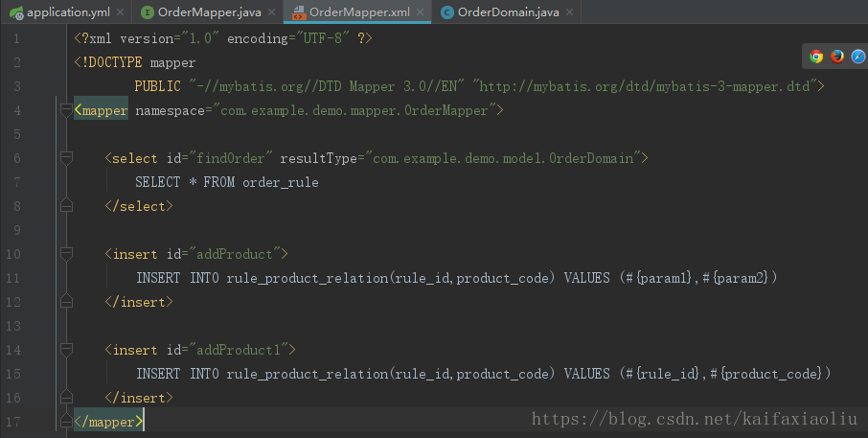Open page in Firefox browser icon
The width and height of the screenshot is (868, 438).
point(837,57)
